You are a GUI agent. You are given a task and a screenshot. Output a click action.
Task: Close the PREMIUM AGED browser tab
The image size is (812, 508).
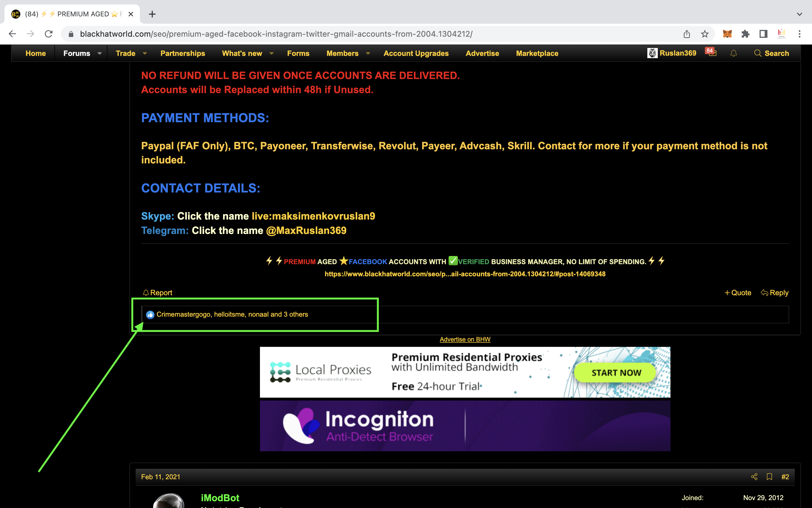(131, 14)
